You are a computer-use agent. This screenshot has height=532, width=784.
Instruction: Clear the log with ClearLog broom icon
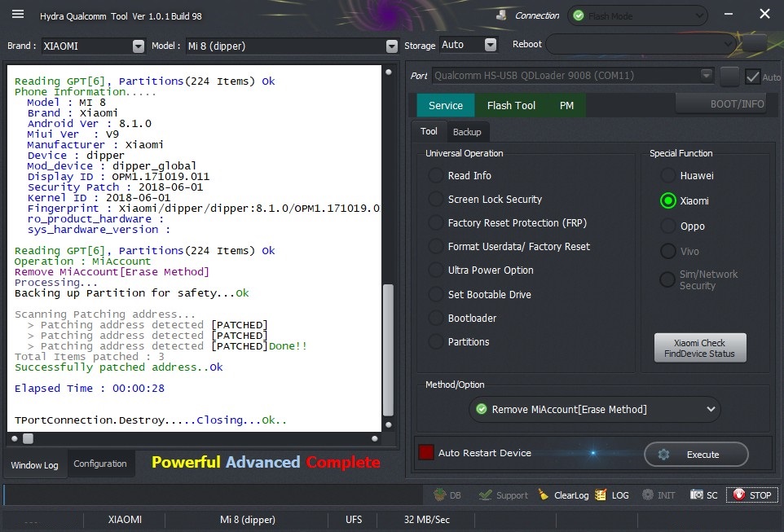pos(544,495)
